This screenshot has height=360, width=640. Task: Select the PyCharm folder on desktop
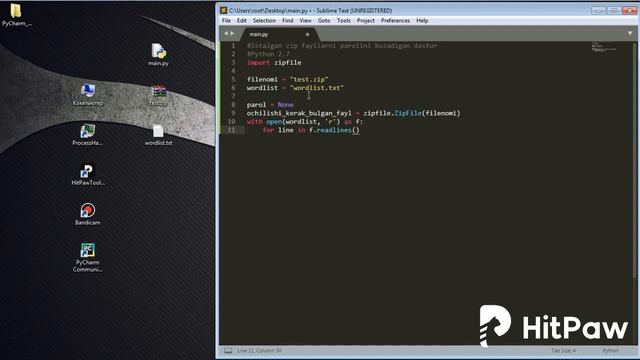coord(16,15)
